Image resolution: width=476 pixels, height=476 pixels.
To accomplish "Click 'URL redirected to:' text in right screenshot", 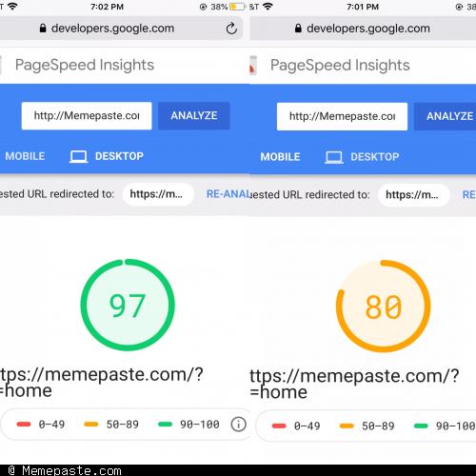I will pyautogui.click(x=326, y=194).
